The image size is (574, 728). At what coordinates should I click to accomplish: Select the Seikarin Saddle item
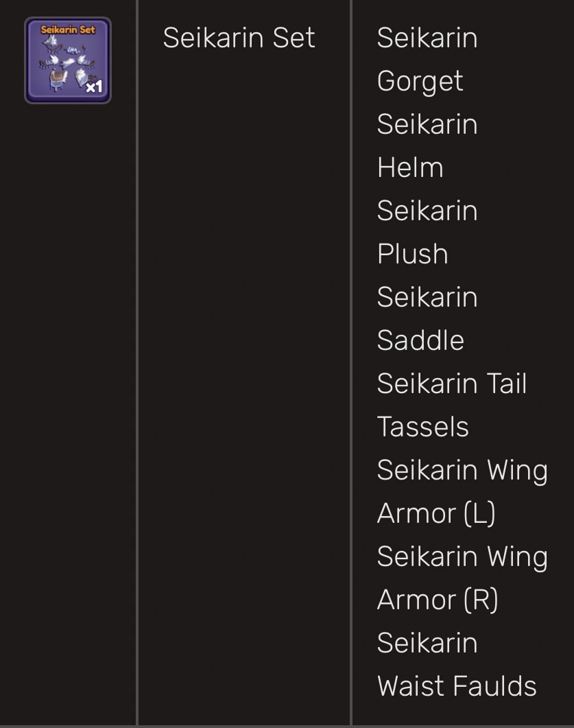click(427, 318)
